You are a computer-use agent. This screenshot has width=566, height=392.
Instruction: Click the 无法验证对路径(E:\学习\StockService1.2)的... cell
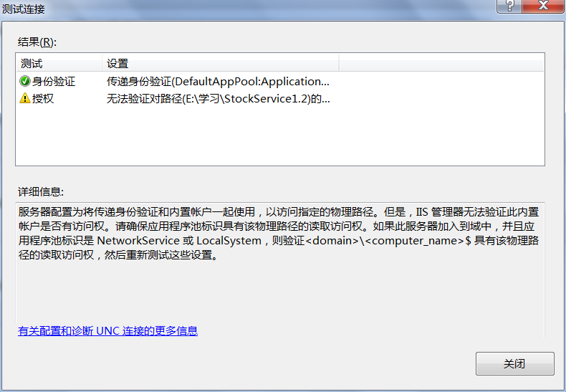(x=218, y=99)
